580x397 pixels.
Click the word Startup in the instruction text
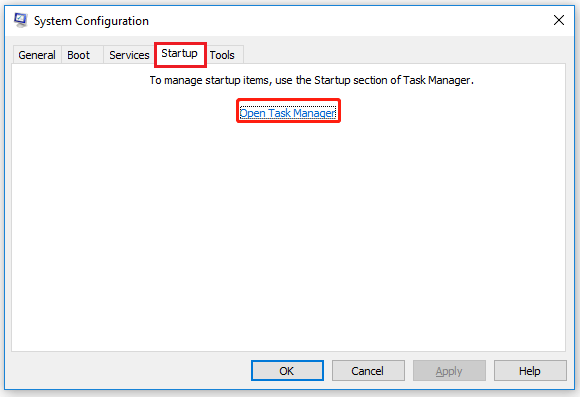[332, 80]
